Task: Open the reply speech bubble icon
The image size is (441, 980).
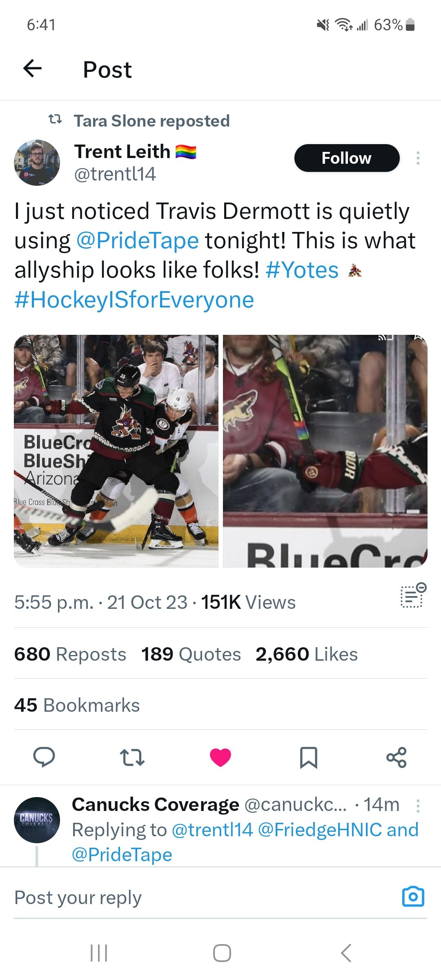Action: (x=44, y=757)
